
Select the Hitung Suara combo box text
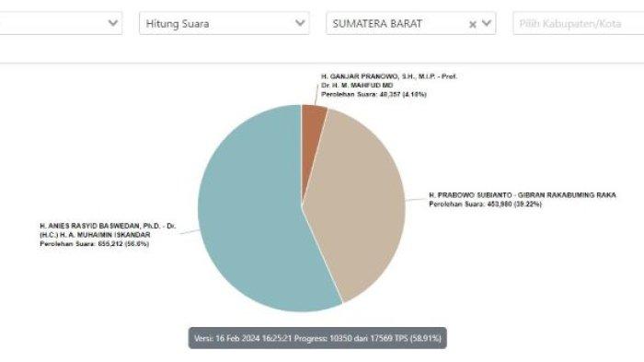[178, 24]
